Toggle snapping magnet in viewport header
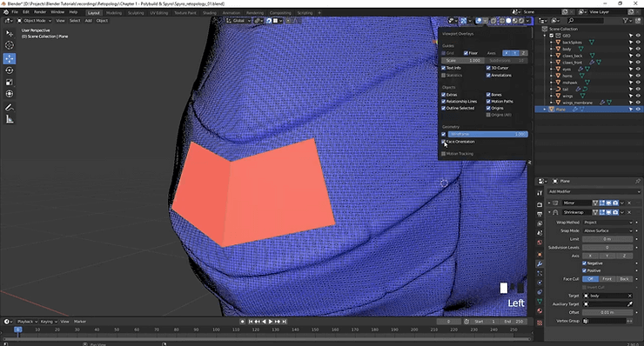 269,21
